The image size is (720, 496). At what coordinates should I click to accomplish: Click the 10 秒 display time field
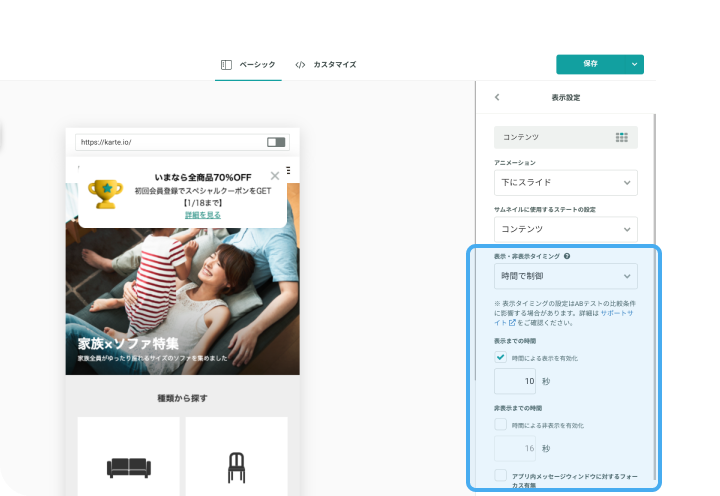click(515, 381)
